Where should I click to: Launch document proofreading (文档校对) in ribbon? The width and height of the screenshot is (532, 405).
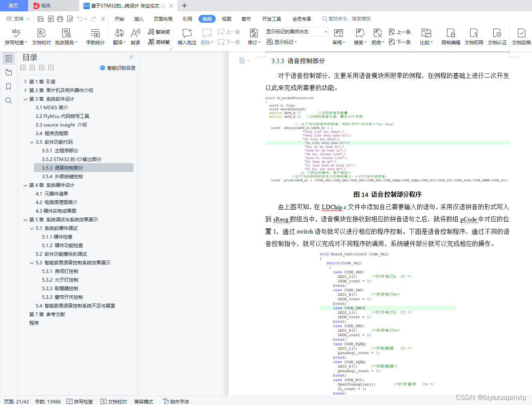(x=41, y=37)
